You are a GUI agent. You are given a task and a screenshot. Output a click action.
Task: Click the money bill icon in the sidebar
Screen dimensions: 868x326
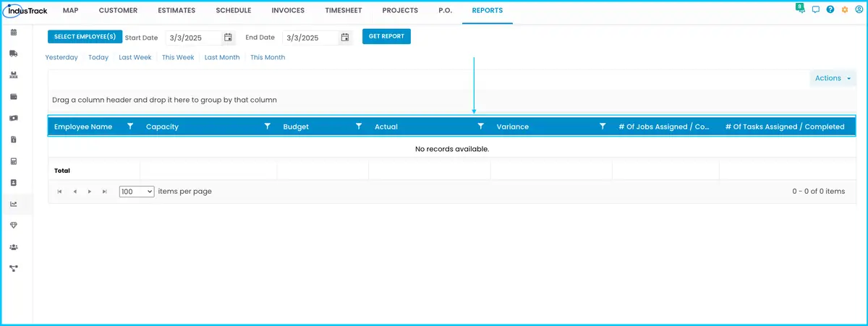point(14,118)
